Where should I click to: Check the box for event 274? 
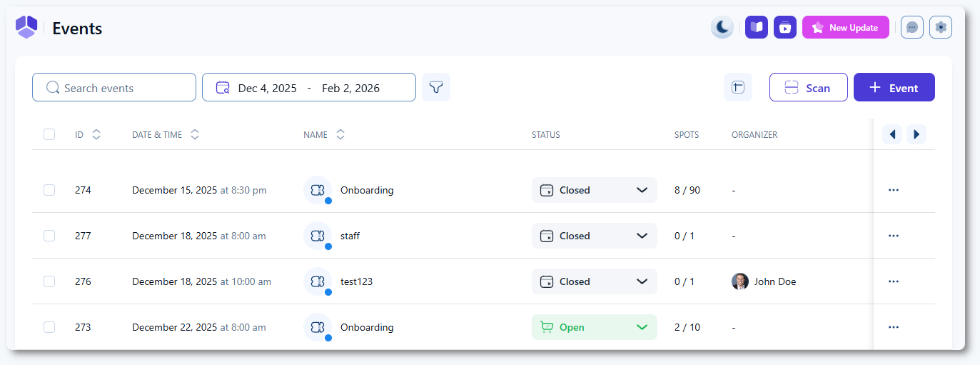coord(49,190)
